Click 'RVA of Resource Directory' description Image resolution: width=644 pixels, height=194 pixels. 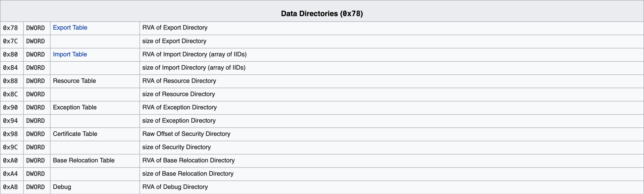(179, 81)
